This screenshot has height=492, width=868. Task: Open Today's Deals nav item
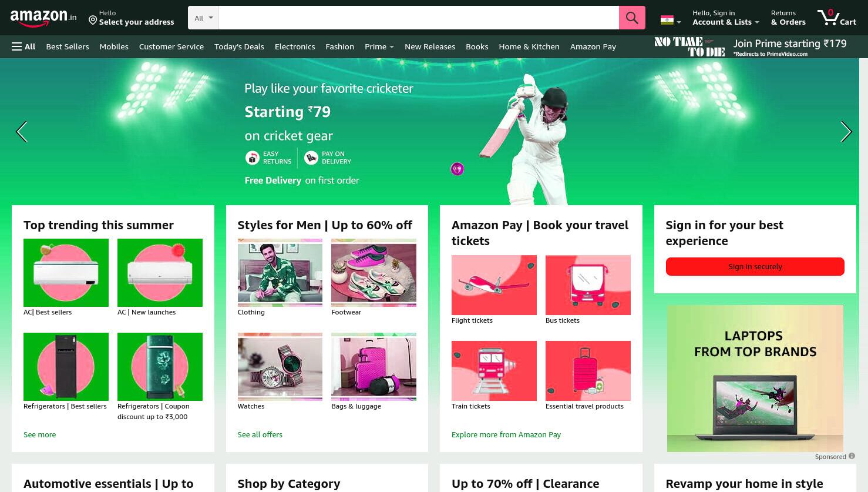click(239, 46)
